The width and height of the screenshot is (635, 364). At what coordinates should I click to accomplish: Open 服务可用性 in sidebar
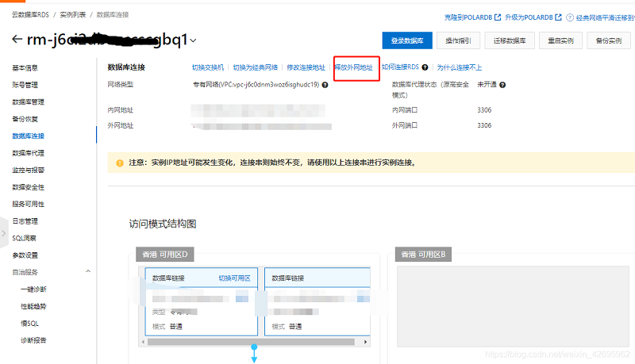tap(29, 204)
